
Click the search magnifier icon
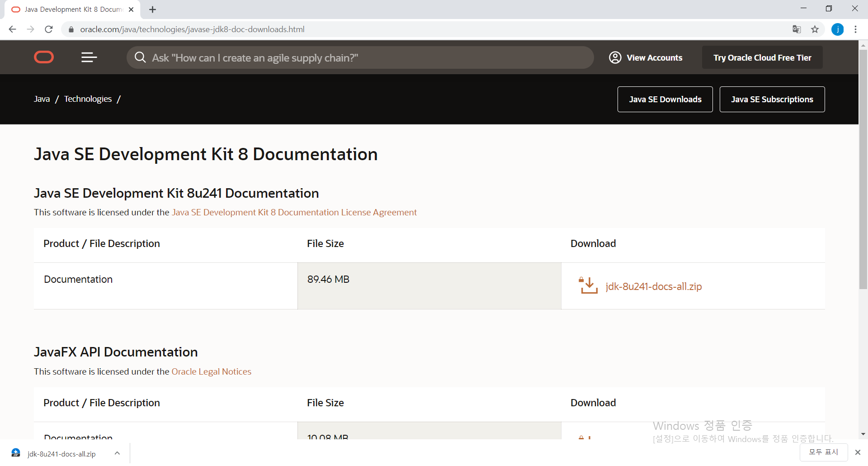pyautogui.click(x=140, y=57)
